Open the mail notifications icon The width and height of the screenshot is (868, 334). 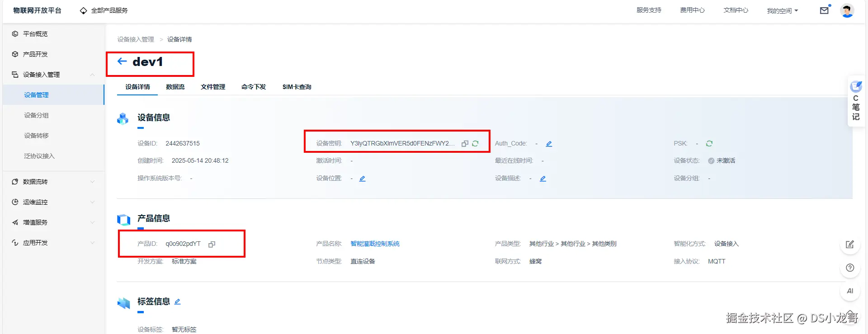coord(825,10)
